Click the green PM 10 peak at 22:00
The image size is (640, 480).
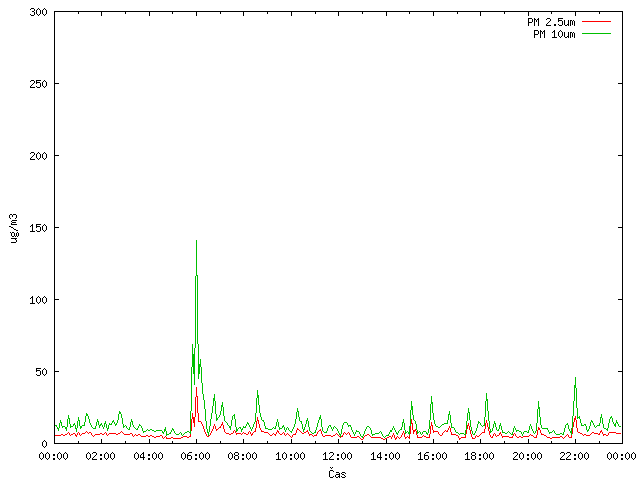(576, 378)
